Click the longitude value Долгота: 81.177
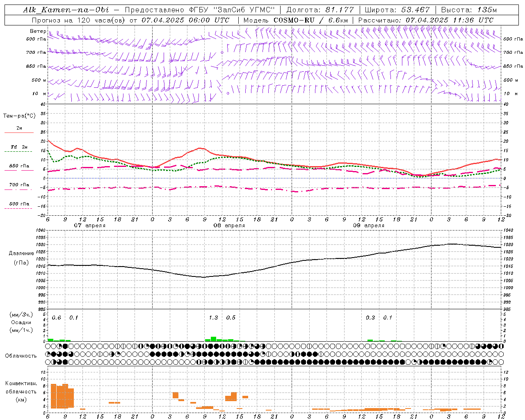Image resolution: width=525 pixels, height=420 pixels. click(320, 10)
